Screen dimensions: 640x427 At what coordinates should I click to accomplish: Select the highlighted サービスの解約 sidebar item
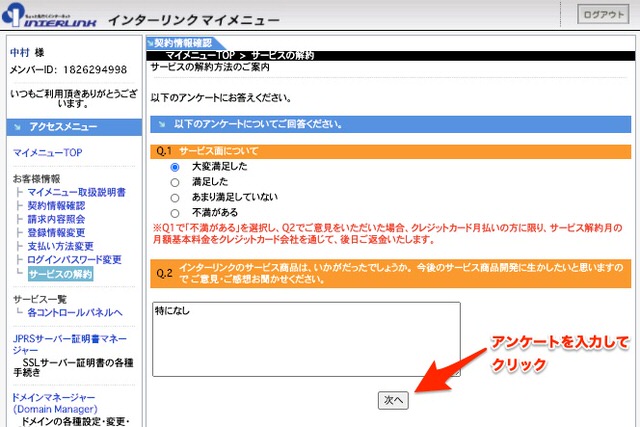[x=60, y=274]
